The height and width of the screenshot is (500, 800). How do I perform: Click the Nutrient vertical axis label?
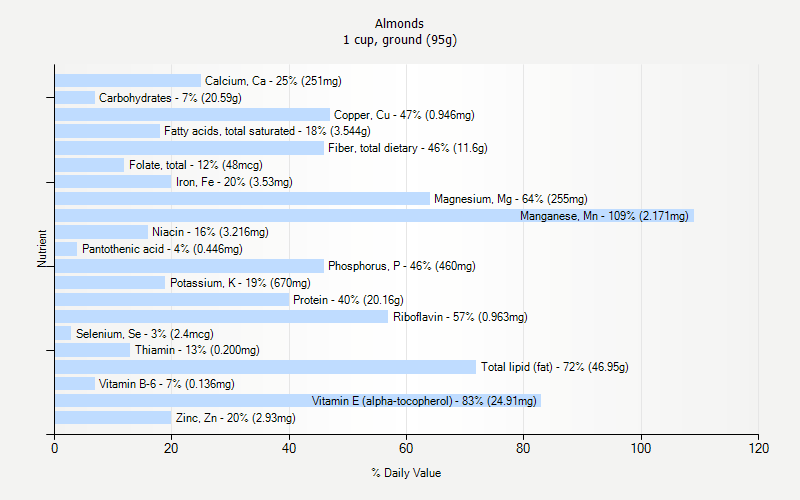coord(42,248)
